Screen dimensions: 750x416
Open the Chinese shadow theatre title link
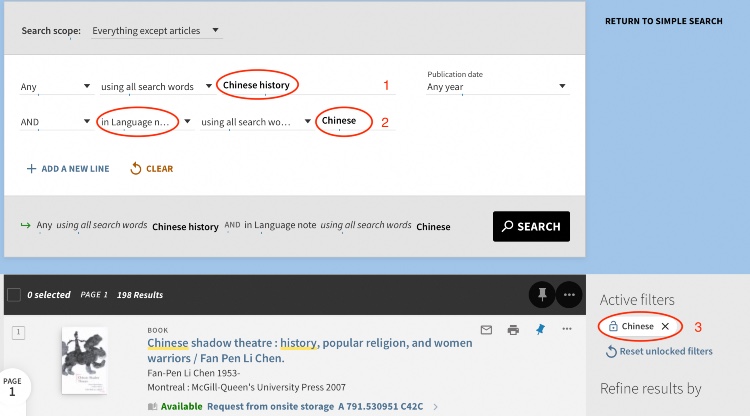(309, 350)
